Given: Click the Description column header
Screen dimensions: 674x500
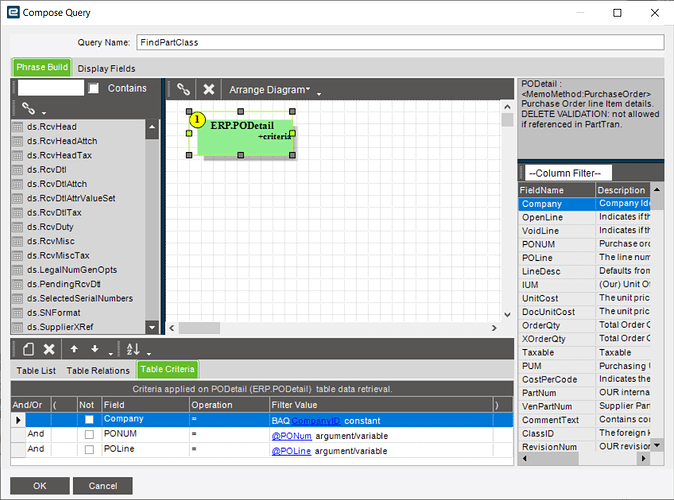Looking at the screenshot, I should 622,190.
